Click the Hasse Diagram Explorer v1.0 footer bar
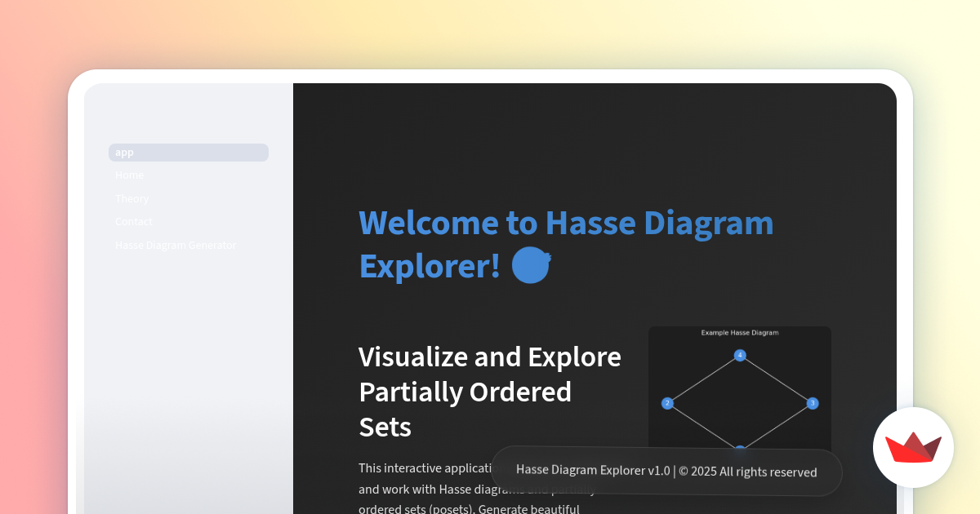 tap(666, 472)
